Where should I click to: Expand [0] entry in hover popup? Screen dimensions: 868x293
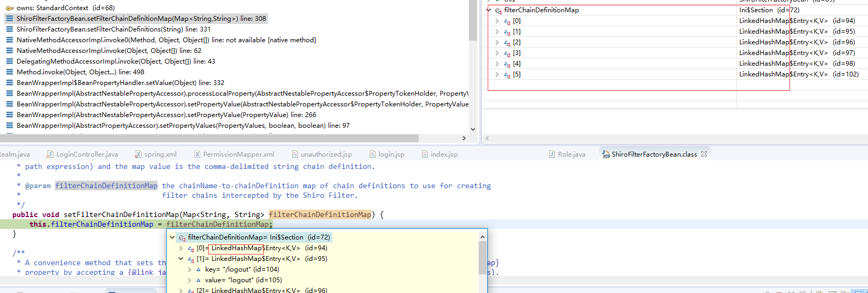pyautogui.click(x=181, y=248)
